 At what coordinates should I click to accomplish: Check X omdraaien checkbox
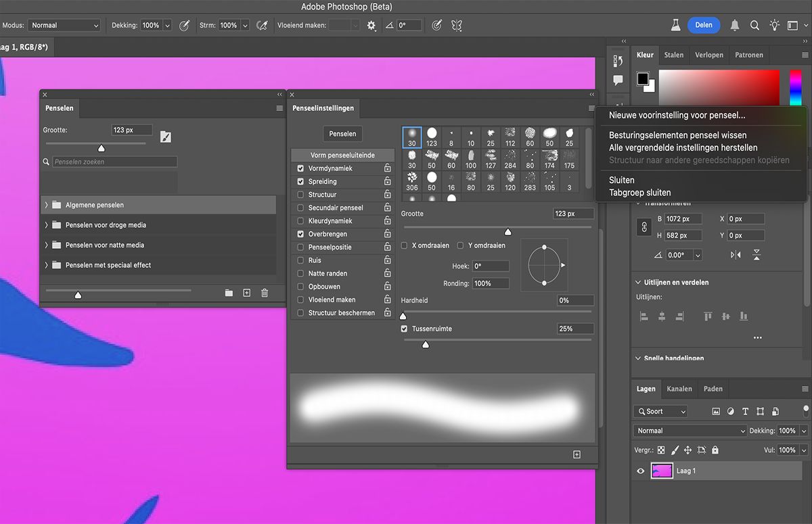pos(405,245)
